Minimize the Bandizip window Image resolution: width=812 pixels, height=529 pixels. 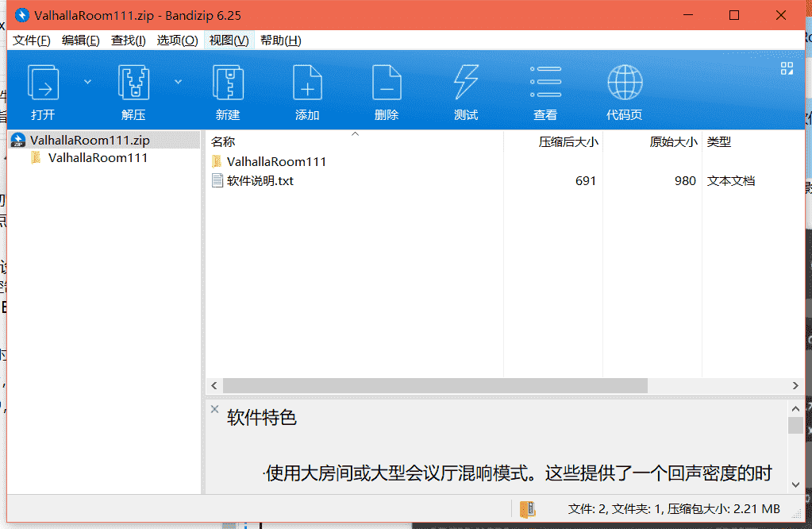[x=687, y=15]
